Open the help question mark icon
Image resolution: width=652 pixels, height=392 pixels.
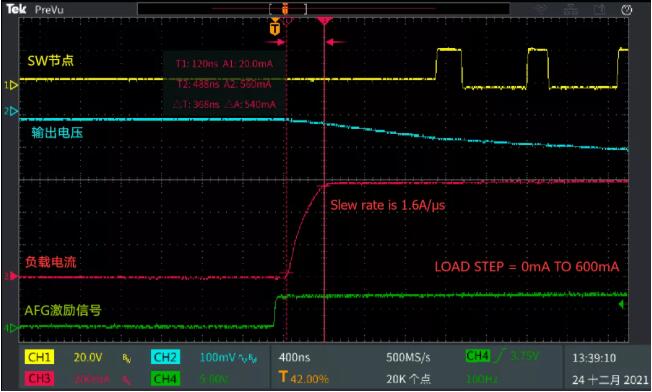[627, 10]
